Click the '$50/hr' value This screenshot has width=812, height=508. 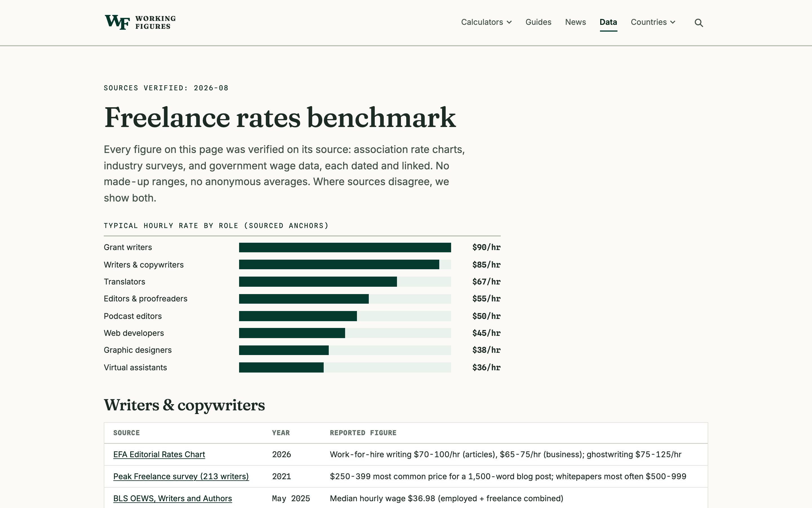coord(486,316)
